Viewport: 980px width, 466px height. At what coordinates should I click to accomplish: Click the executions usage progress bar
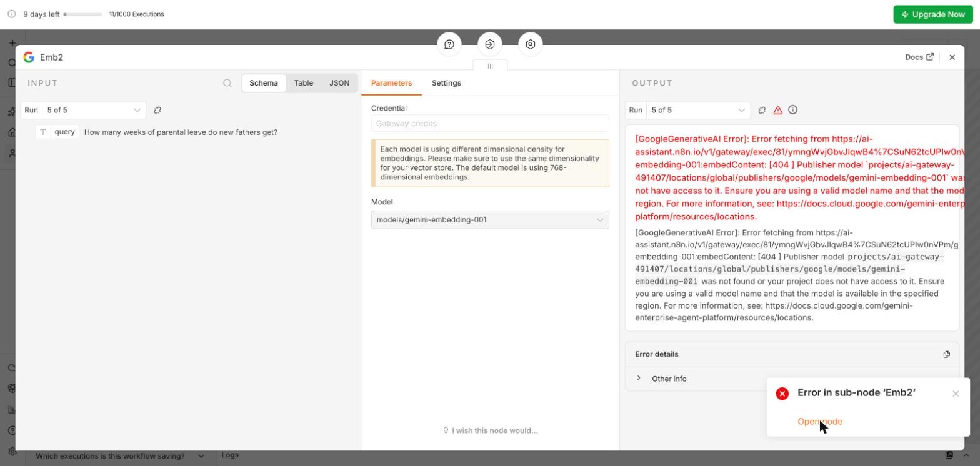click(82, 14)
